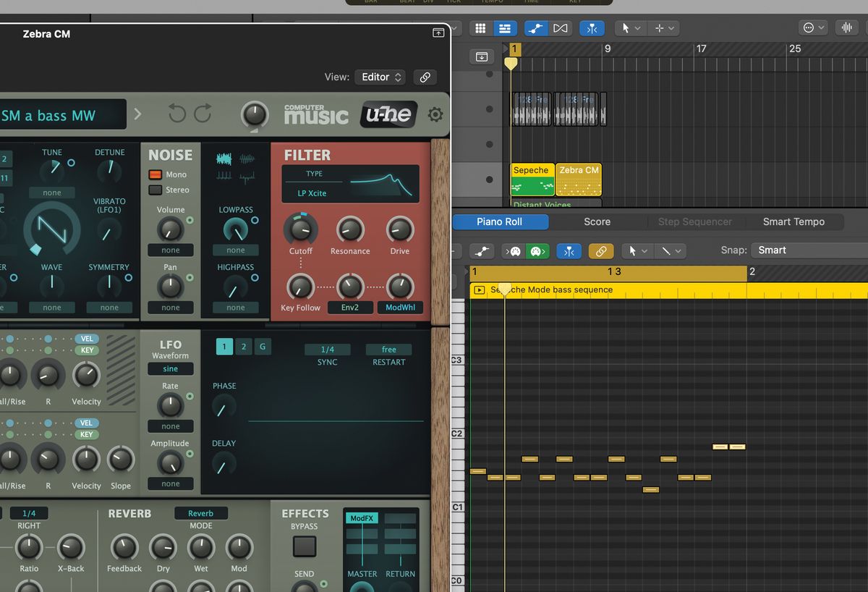The image size is (868, 592).
Task: Click the automation curve icon above the tracks area
Action: pos(535,28)
